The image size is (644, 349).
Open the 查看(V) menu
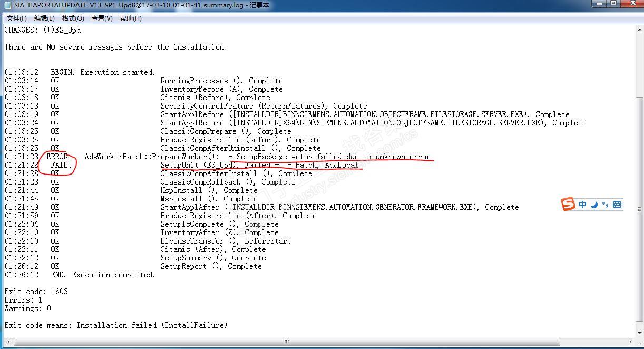[x=102, y=18]
